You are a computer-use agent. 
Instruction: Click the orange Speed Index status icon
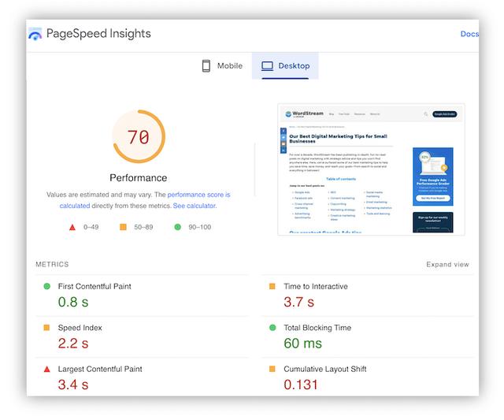pos(46,327)
